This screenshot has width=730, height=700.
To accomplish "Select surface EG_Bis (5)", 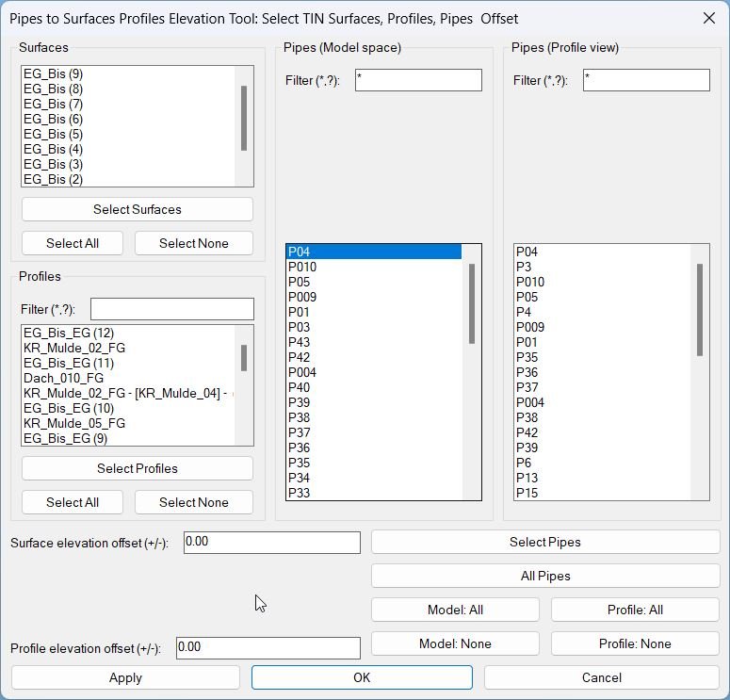I will click(128, 134).
